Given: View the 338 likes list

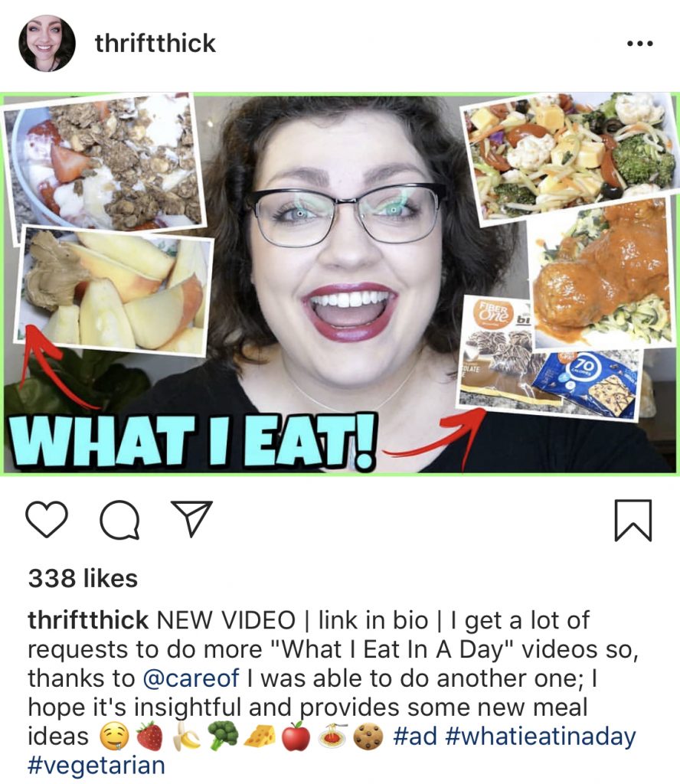Looking at the screenshot, I should [83, 579].
